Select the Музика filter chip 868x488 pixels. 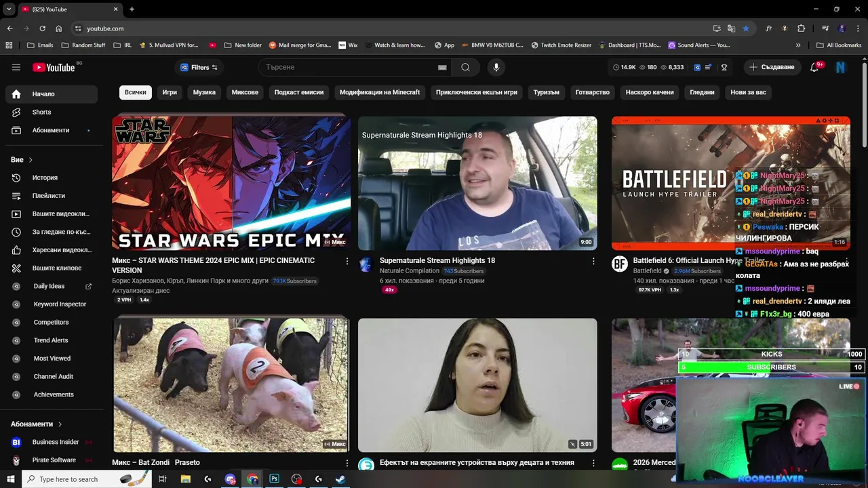click(204, 92)
